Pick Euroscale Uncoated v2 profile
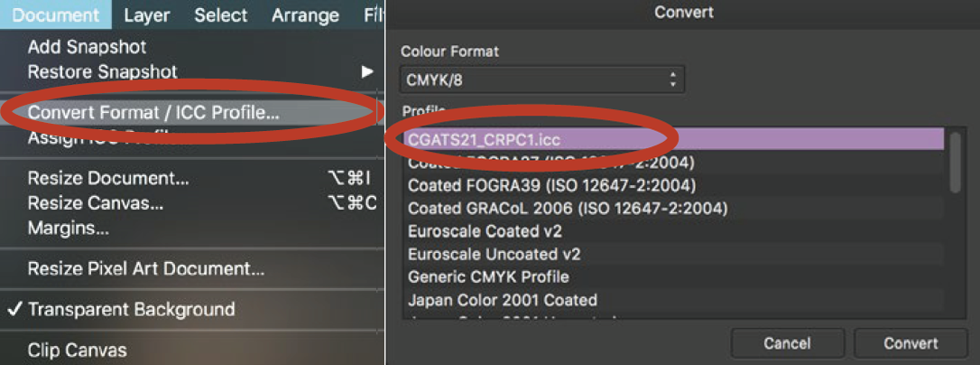The image size is (980, 365). tap(494, 254)
